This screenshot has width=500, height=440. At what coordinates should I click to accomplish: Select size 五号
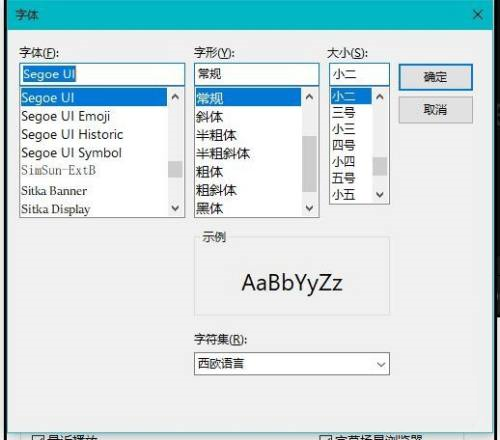click(351, 178)
